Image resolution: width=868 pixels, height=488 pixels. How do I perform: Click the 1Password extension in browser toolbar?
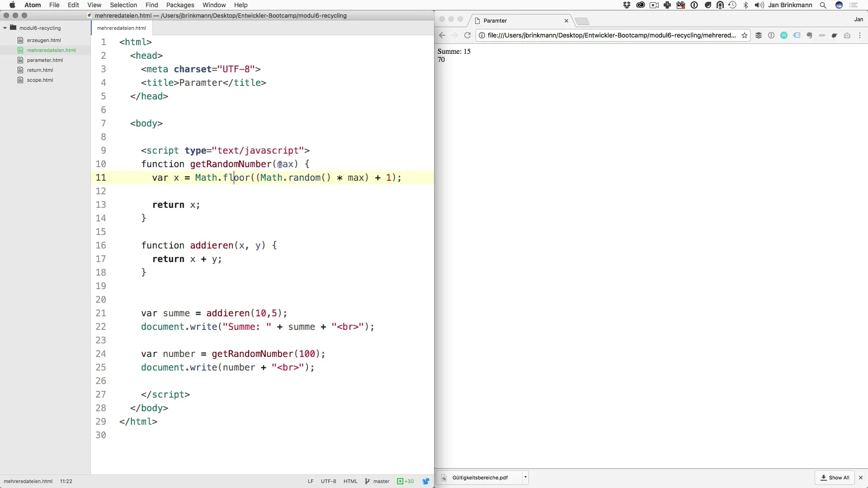[x=771, y=35]
